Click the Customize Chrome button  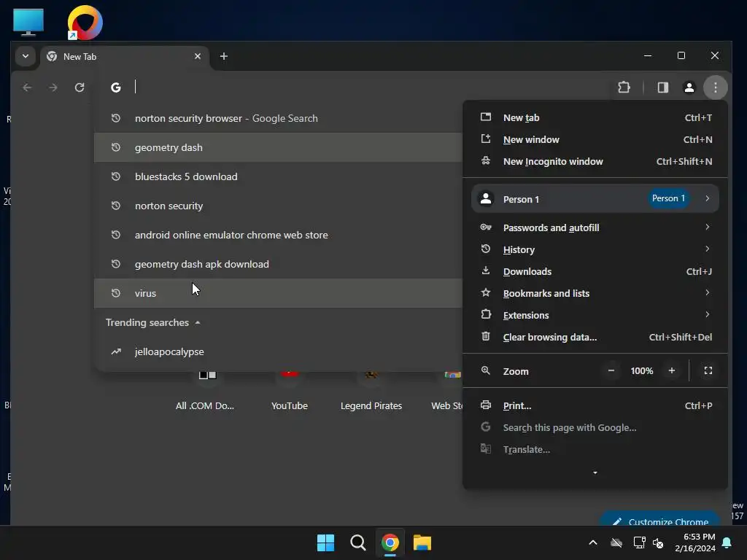659,519
